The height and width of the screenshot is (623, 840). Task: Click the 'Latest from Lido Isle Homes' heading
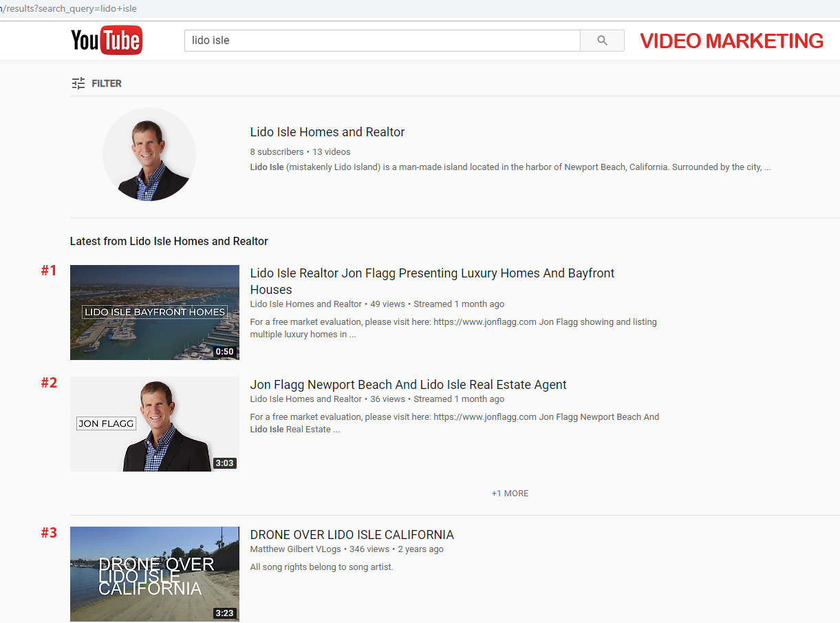pyautogui.click(x=169, y=242)
